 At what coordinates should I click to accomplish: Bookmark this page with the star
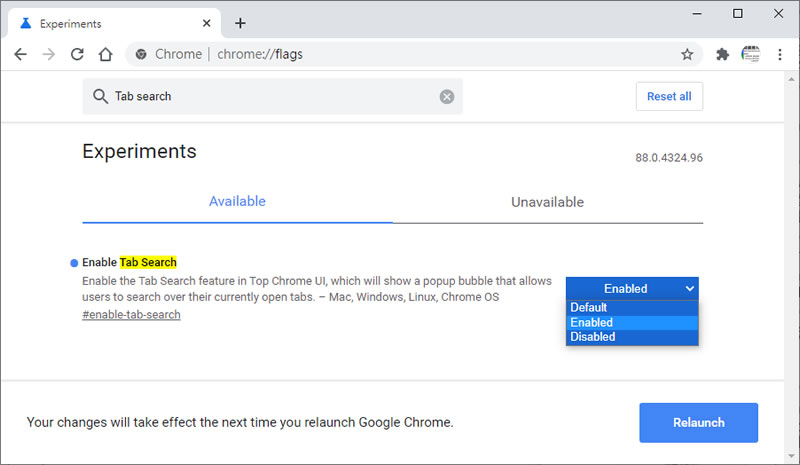click(x=687, y=54)
